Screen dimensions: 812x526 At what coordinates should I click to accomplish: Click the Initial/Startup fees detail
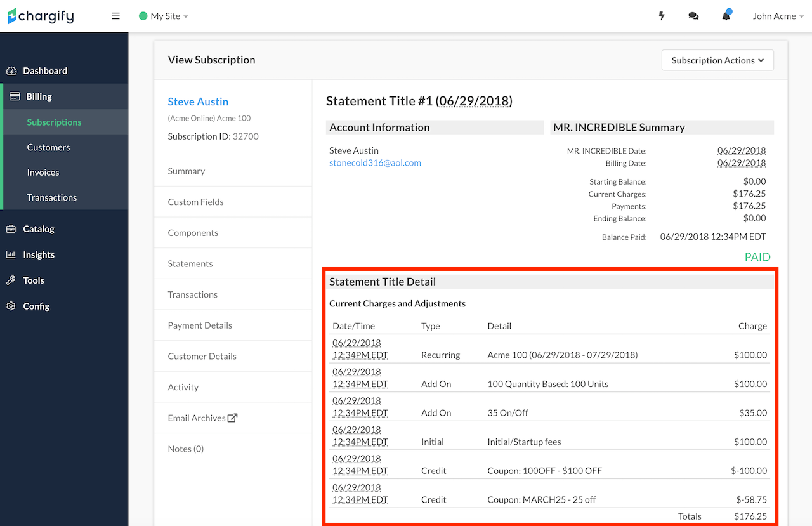click(525, 442)
